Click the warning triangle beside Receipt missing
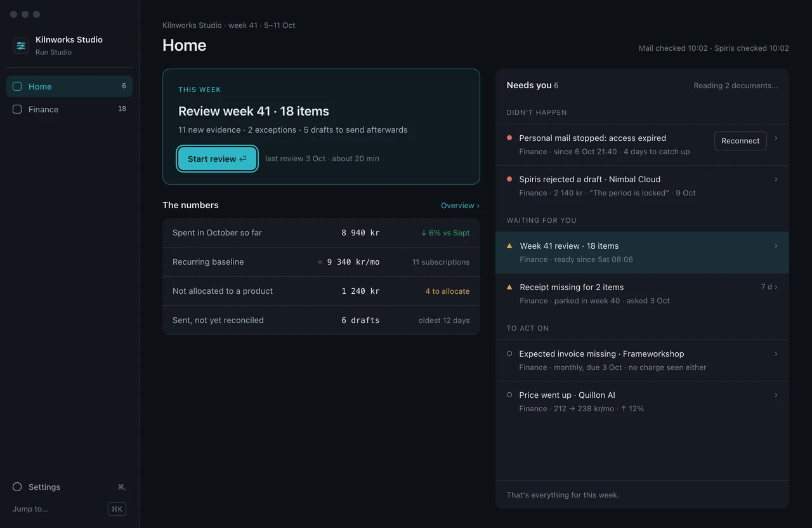 click(509, 287)
